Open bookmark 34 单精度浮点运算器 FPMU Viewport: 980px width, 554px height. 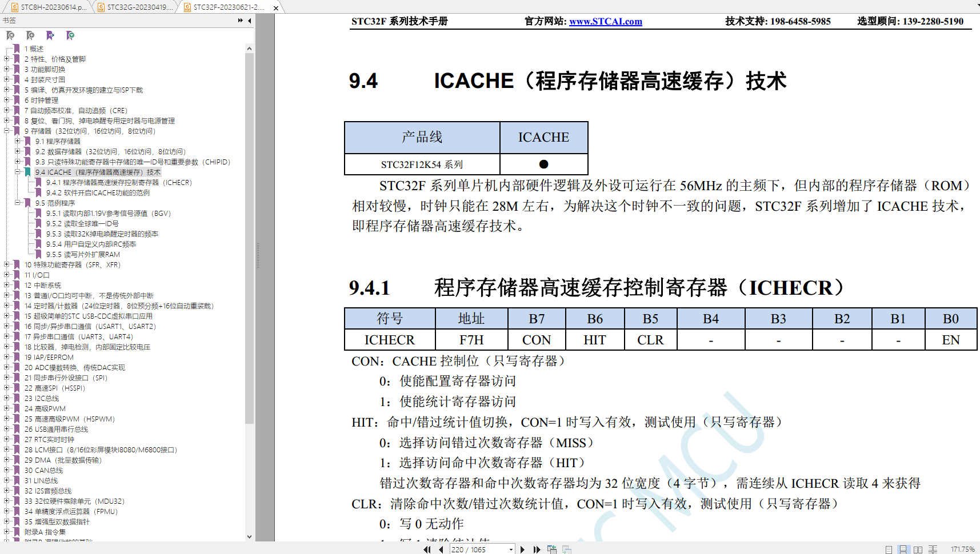click(71, 511)
